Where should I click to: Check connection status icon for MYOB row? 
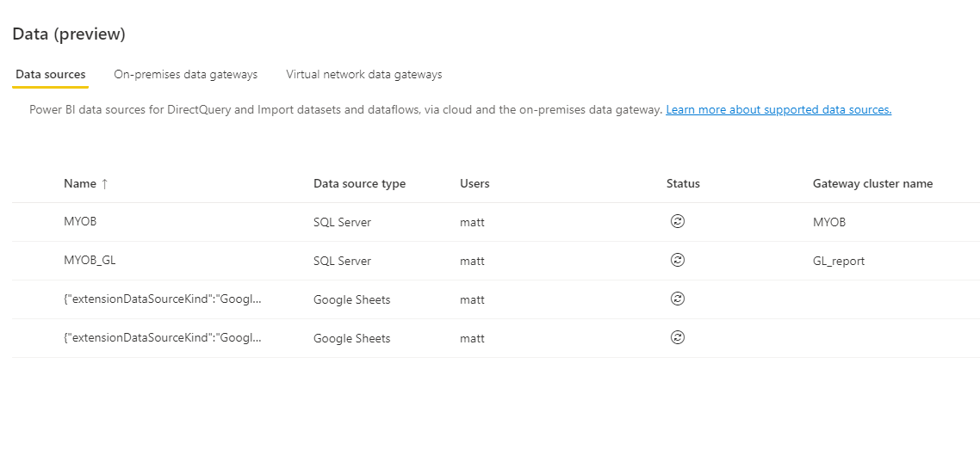point(678,221)
